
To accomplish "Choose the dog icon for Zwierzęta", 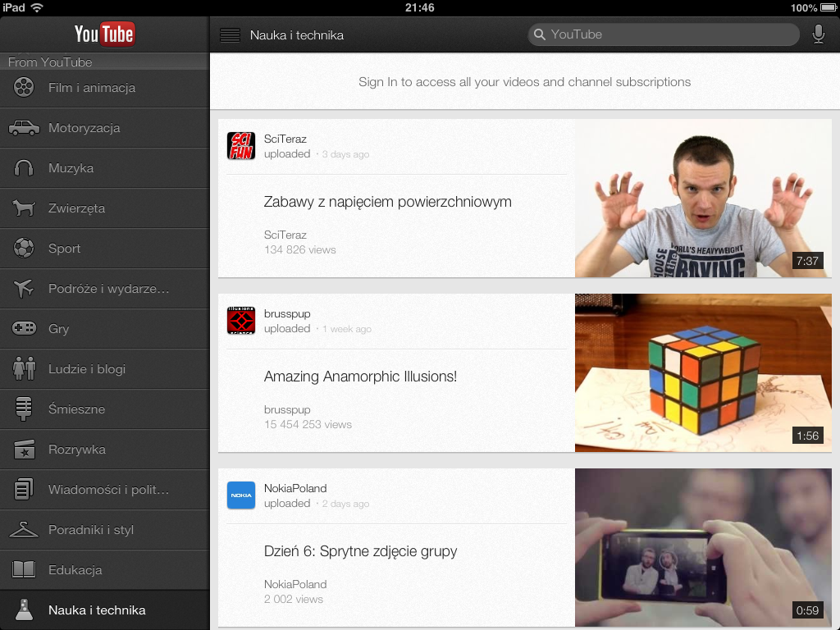I will (x=25, y=208).
